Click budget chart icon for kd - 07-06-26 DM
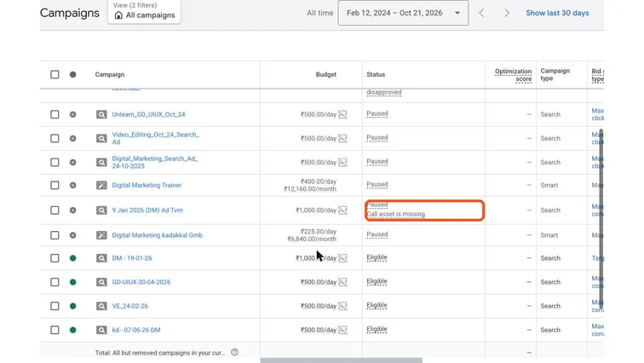Viewport: 644px width, 363px height. 343,330
